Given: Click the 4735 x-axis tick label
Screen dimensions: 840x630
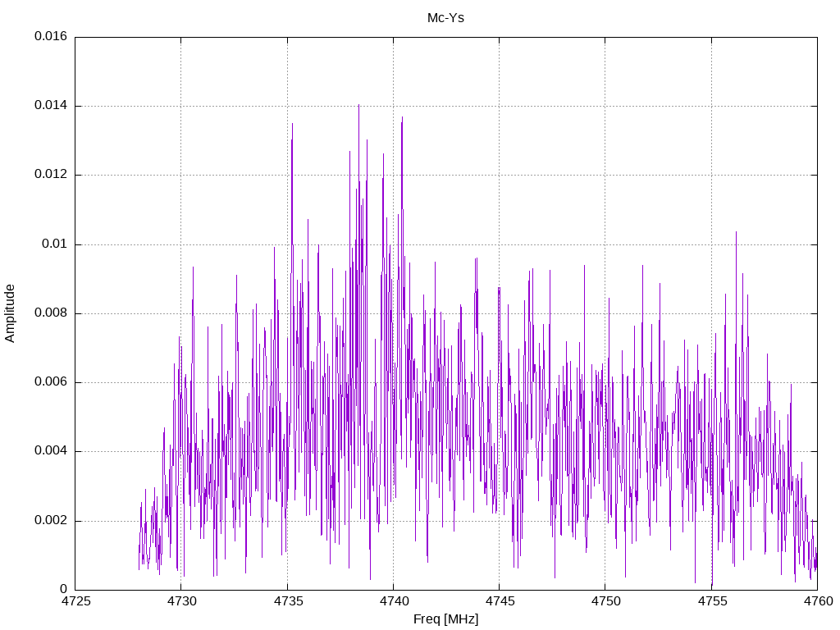Looking at the screenshot, I should click(288, 601).
